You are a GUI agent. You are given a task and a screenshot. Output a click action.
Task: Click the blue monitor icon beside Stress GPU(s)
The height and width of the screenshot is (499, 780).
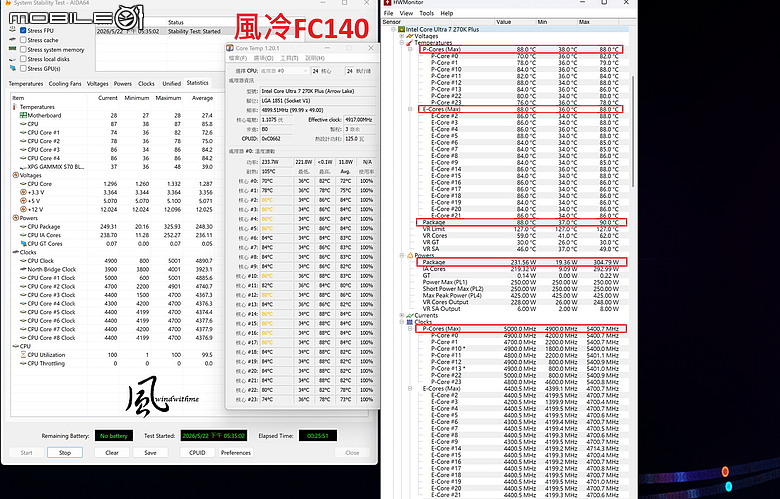[13, 68]
